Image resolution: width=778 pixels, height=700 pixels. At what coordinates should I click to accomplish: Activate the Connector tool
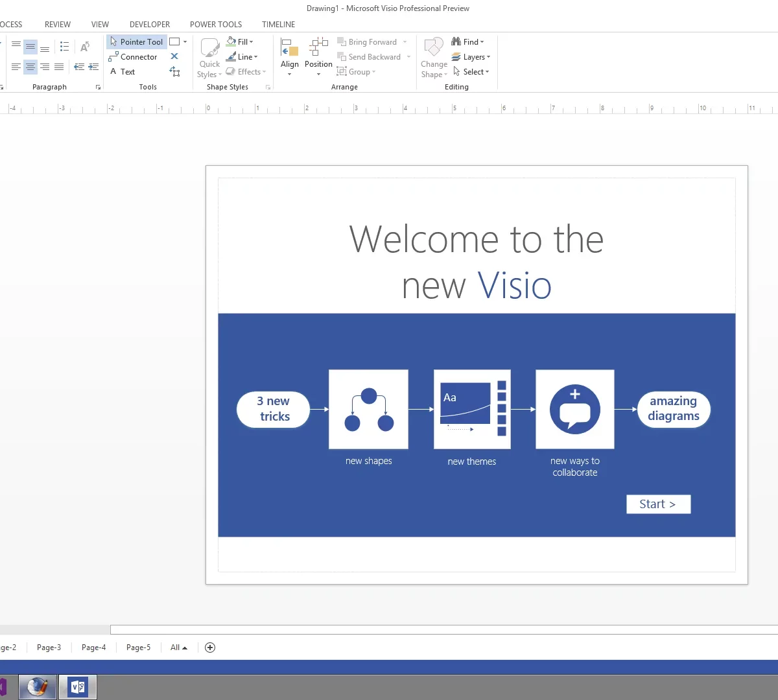[133, 57]
